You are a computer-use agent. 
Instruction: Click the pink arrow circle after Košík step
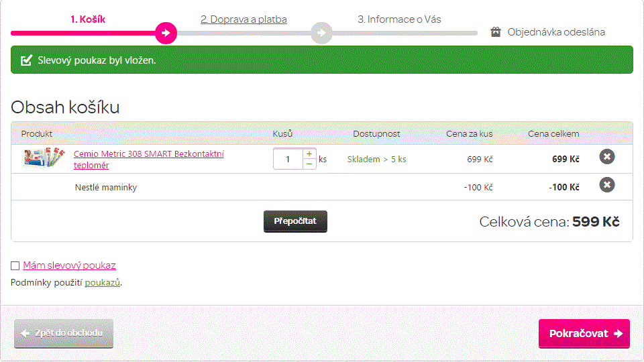pyautogui.click(x=166, y=32)
